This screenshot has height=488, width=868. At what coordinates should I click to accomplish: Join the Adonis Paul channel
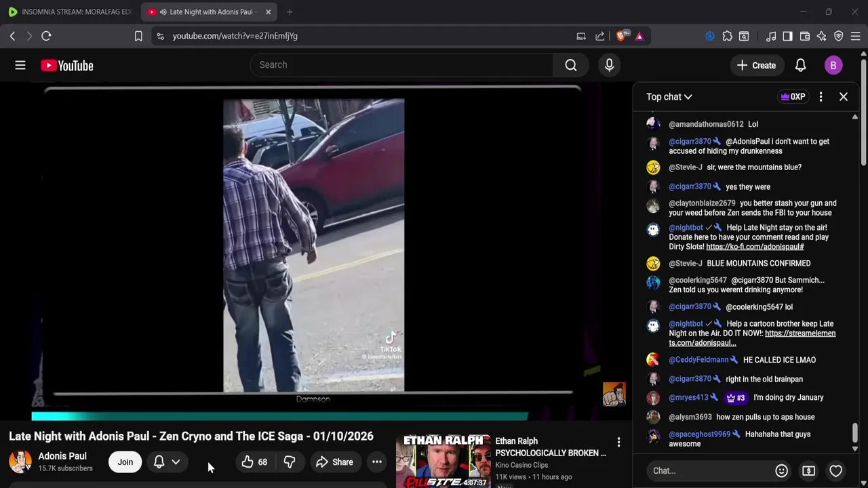(x=125, y=462)
